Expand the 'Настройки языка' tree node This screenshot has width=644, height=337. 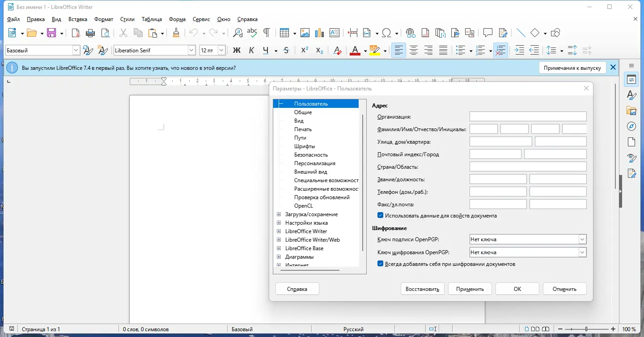279,223
